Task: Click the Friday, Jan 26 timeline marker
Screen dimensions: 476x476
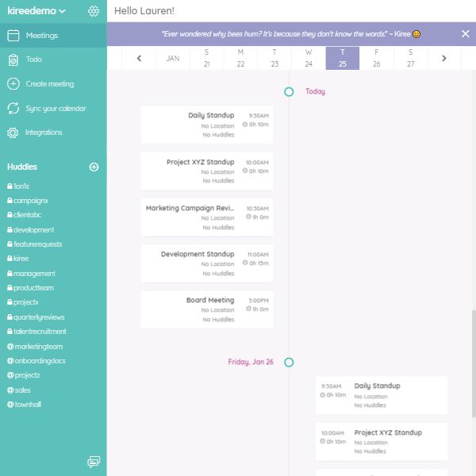Action: [289, 363]
